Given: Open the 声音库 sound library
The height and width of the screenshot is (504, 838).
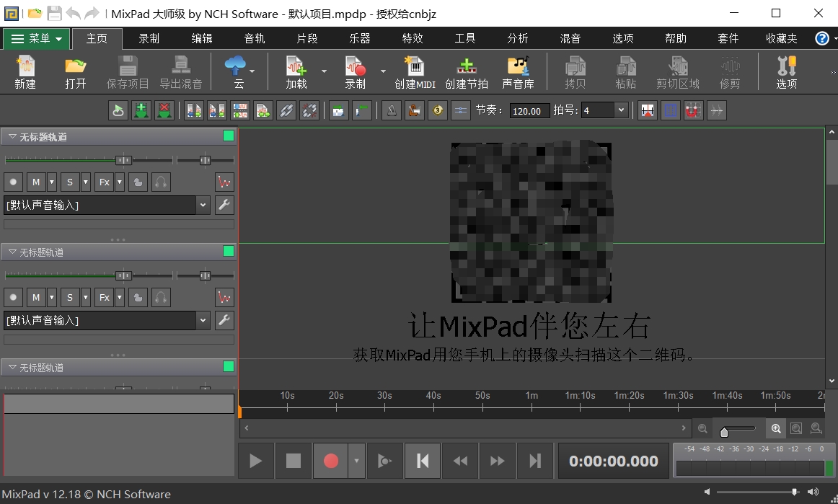Looking at the screenshot, I should click(518, 72).
